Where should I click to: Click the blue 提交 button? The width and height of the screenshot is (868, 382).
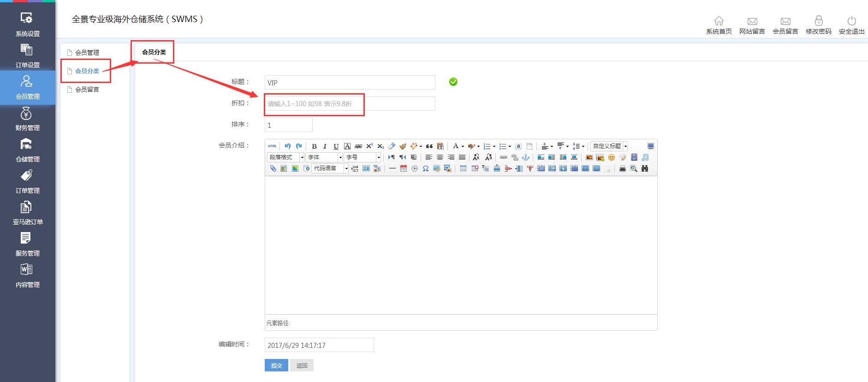click(276, 365)
